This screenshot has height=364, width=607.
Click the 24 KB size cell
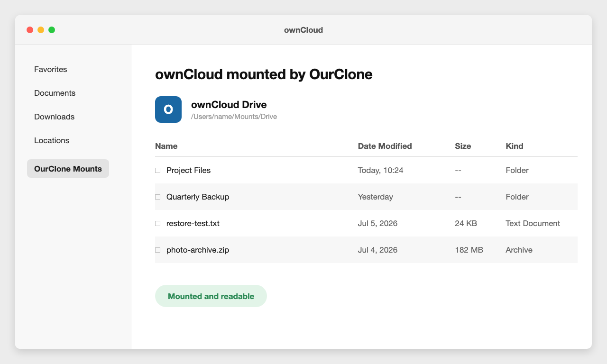click(x=466, y=223)
